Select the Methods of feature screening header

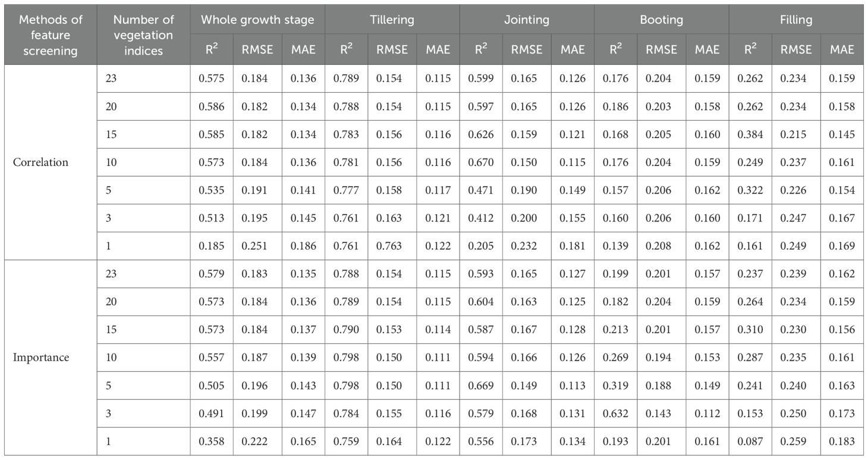click(51, 35)
